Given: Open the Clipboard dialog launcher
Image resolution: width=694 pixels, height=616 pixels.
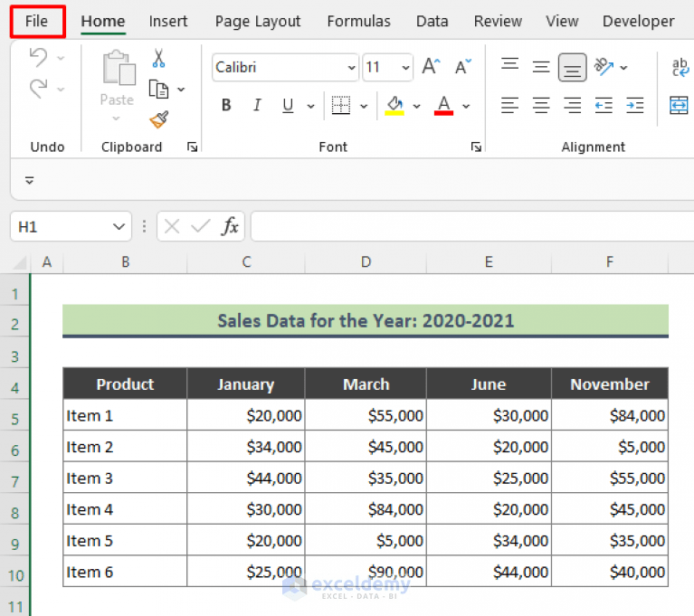Looking at the screenshot, I should pyautogui.click(x=192, y=147).
